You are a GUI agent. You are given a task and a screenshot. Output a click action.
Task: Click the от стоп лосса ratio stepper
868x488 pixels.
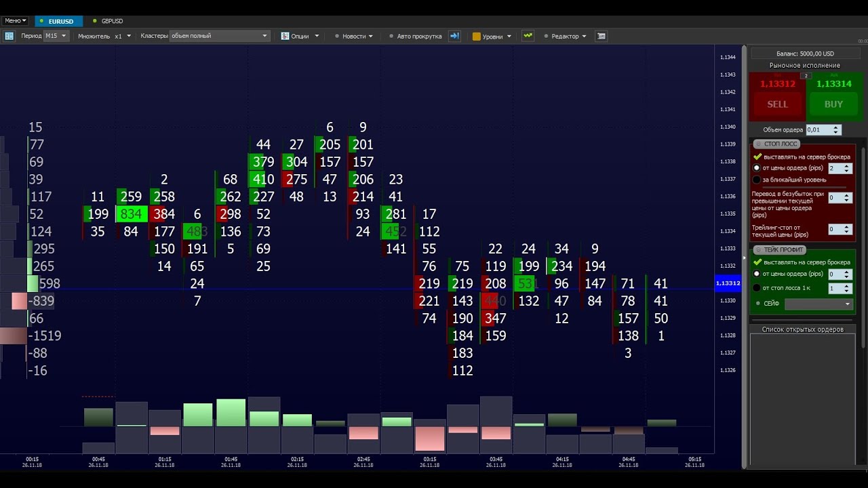point(848,288)
